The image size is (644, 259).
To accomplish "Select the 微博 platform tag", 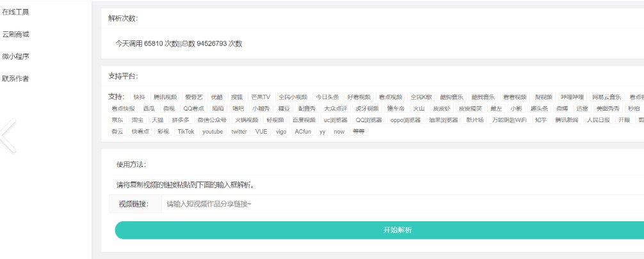I will point(562,108).
